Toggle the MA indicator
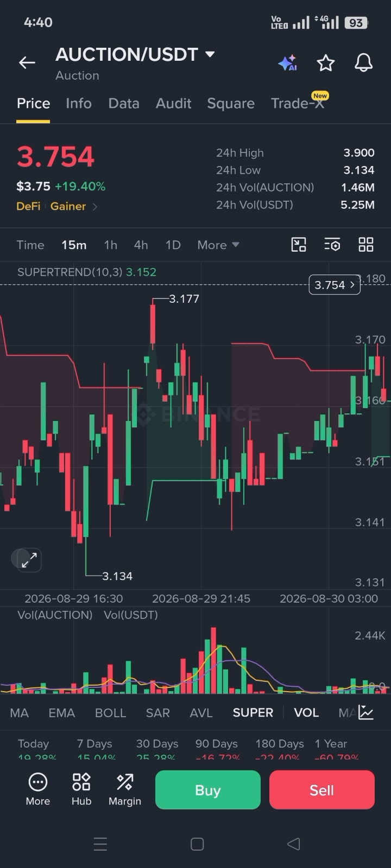The image size is (391, 868). pyautogui.click(x=20, y=712)
